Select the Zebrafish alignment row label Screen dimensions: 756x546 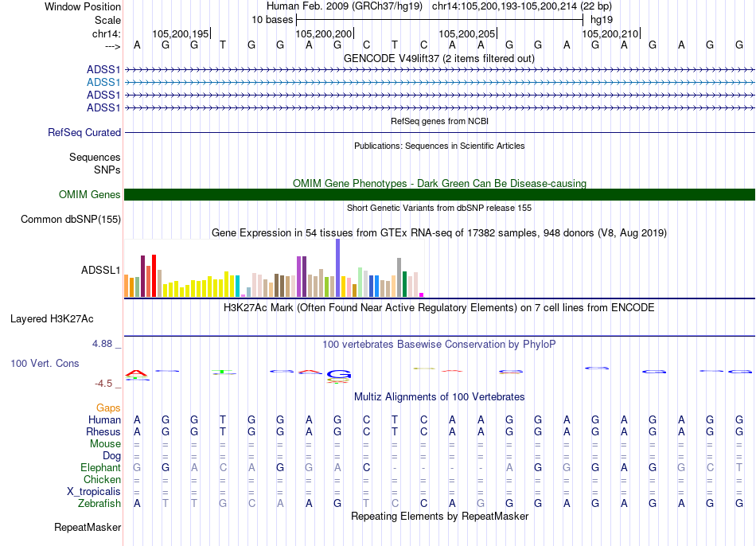99,504
